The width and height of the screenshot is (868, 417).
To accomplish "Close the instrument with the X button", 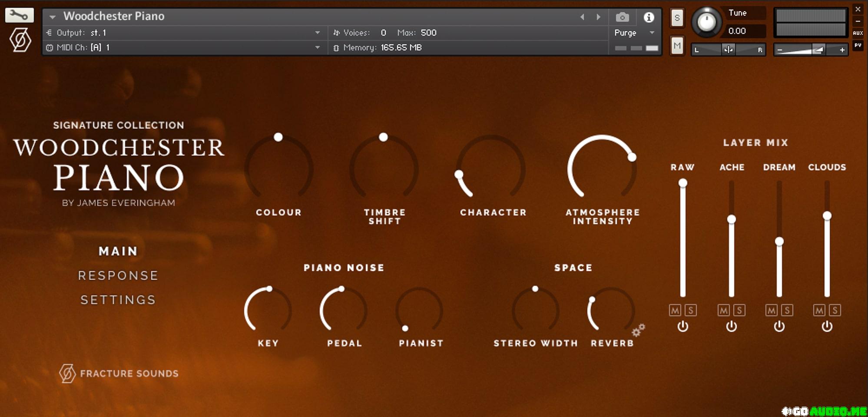I will pyautogui.click(x=858, y=9).
